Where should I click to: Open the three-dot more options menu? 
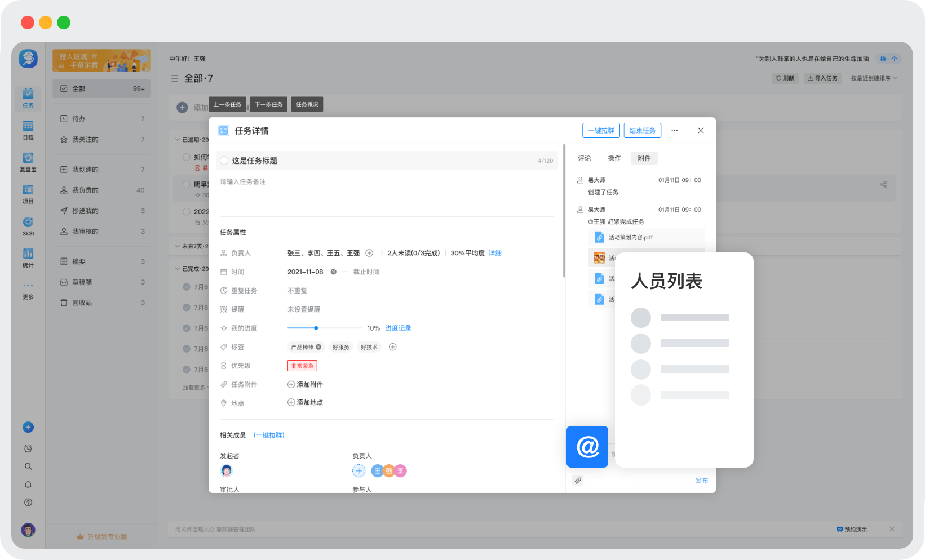[674, 131]
